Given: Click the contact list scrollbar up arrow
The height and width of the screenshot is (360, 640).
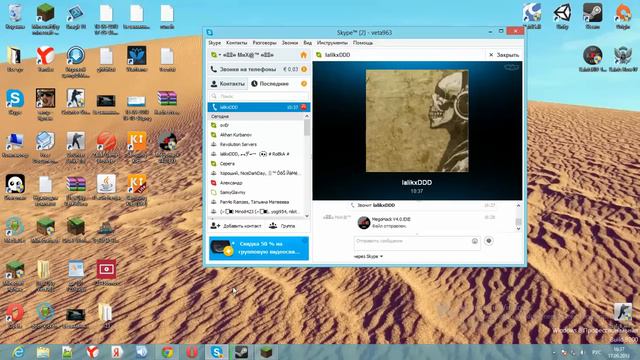Looking at the screenshot, I should pos(307,116).
